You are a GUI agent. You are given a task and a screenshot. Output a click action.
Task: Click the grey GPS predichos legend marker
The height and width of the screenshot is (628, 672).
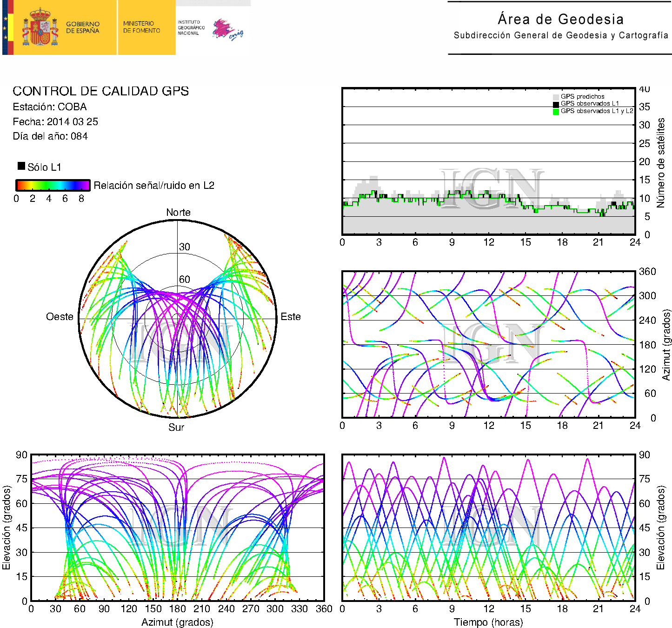click(556, 97)
